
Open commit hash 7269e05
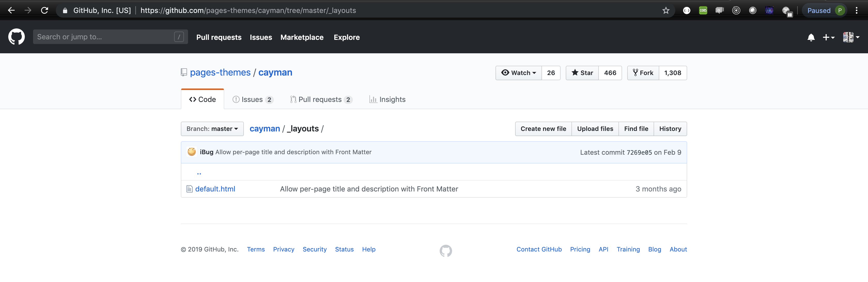tap(639, 152)
